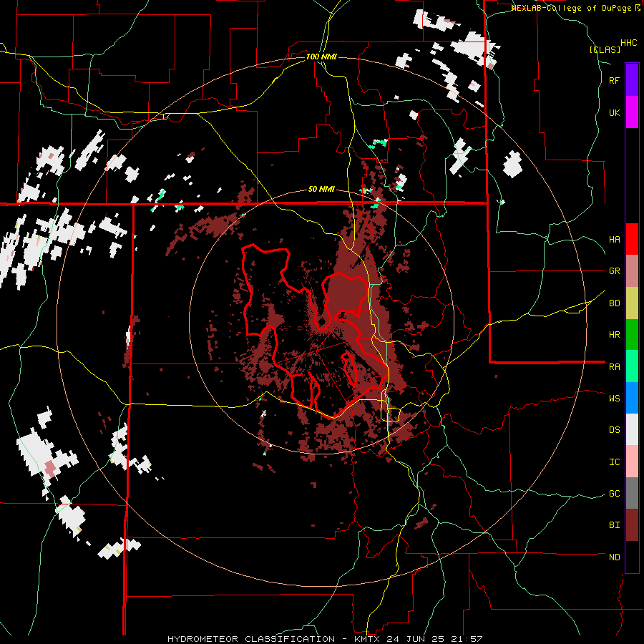Click the GR legend label
Viewport: 644px width, 644px height.
point(614,271)
